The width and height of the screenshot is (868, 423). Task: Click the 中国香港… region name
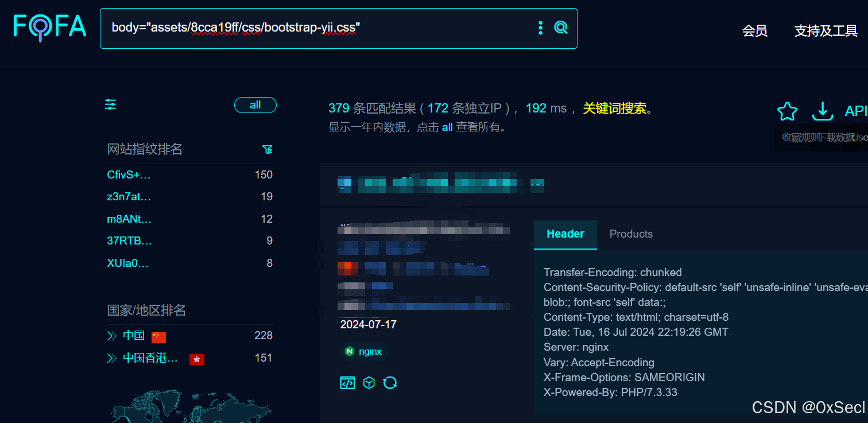150,358
